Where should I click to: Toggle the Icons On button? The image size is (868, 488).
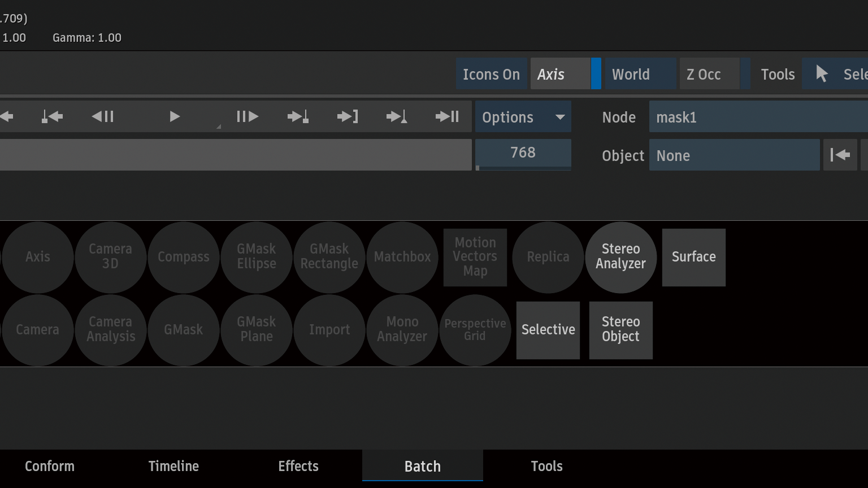491,74
